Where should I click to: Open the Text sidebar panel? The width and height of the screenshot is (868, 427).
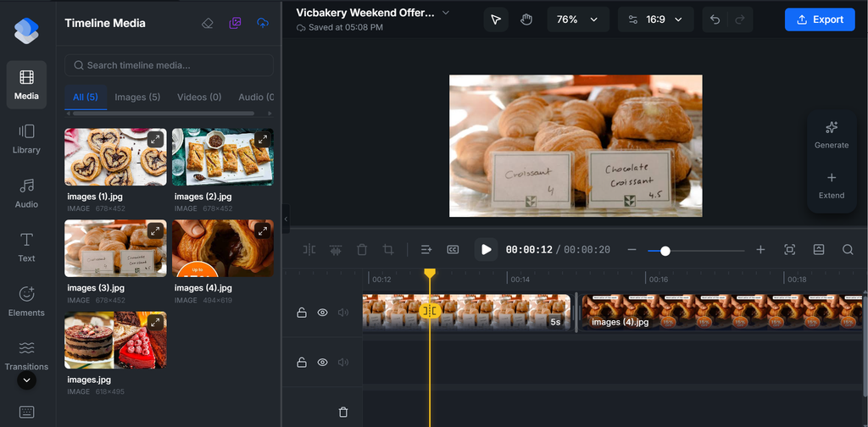click(x=26, y=247)
